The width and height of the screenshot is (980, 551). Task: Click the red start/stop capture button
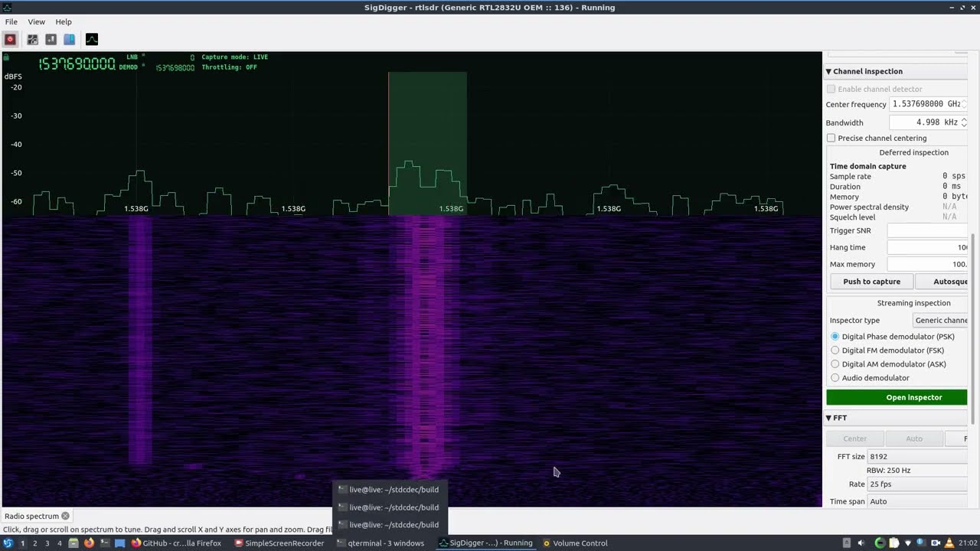[10, 39]
